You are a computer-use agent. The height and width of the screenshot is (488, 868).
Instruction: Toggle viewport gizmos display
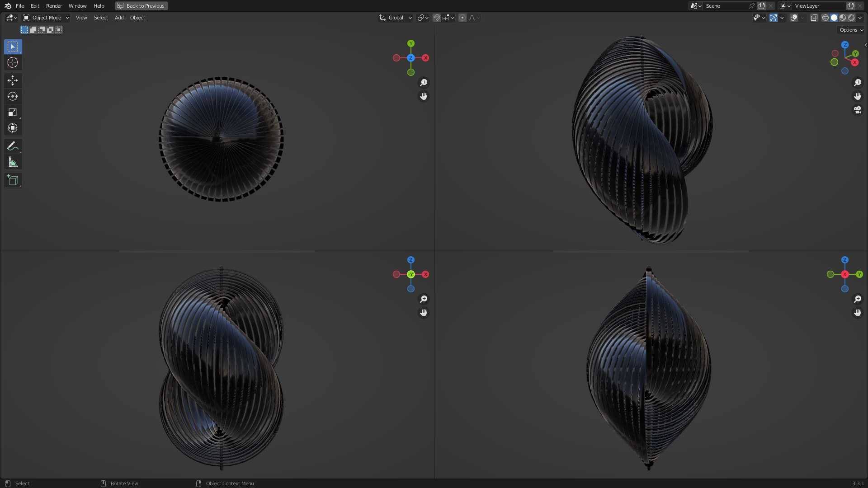(774, 18)
